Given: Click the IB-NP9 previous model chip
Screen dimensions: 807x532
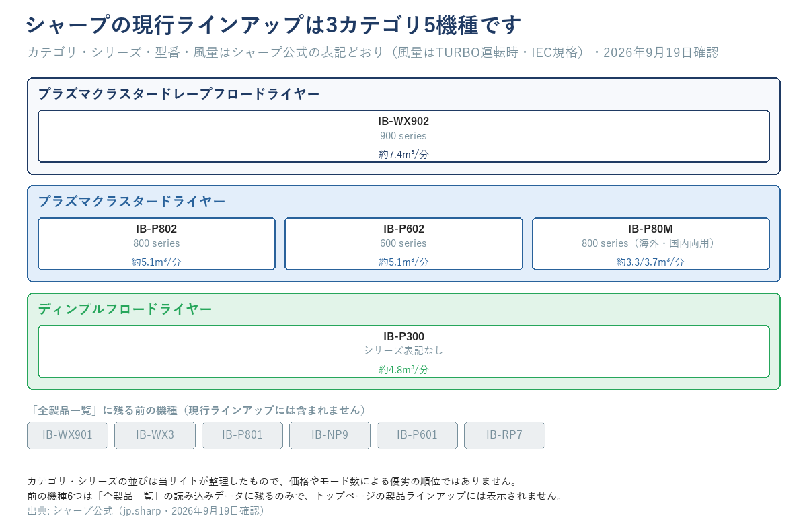Looking at the screenshot, I should pyautogui.click(x=330, y=435).
